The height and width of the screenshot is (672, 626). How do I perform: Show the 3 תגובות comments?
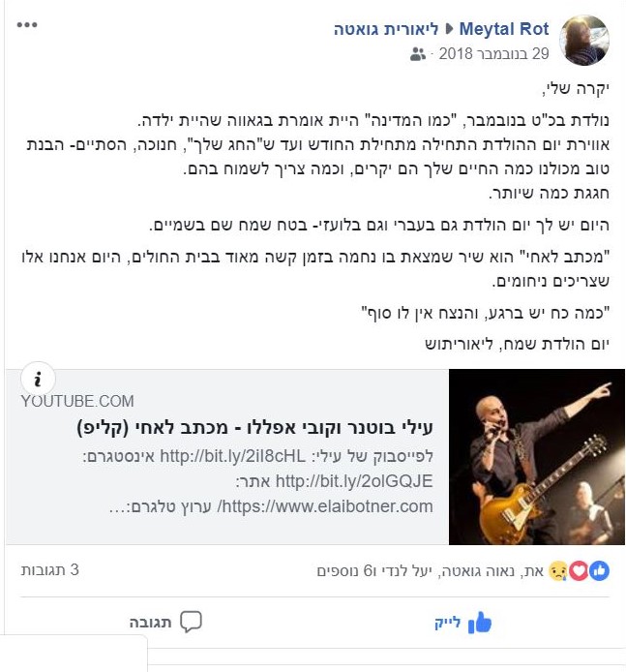[x=50, y=570]
